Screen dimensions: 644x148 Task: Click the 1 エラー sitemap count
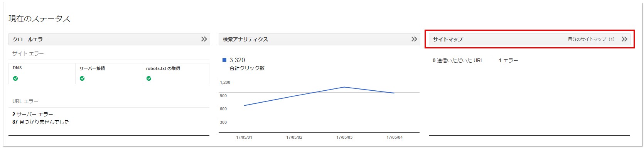[508, 60]
